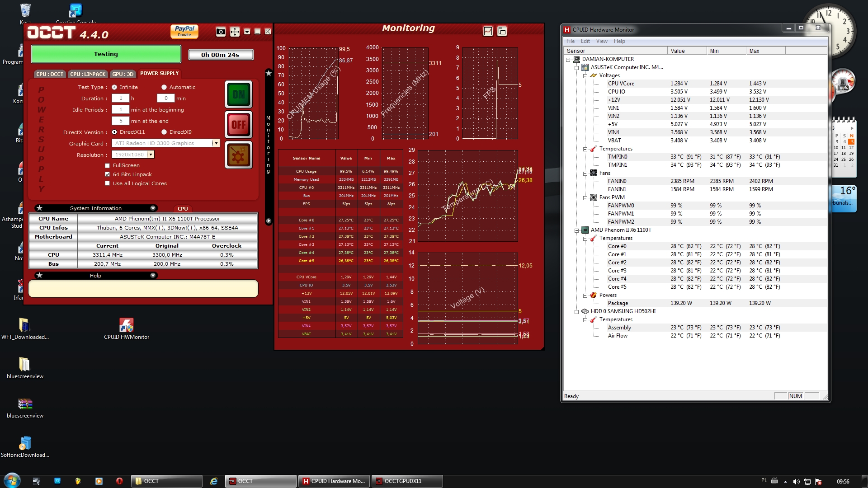This screenshot has height=488, width=868.
Task: Click the star above the Monitoring sidebar
Action: tap(269, 73)
